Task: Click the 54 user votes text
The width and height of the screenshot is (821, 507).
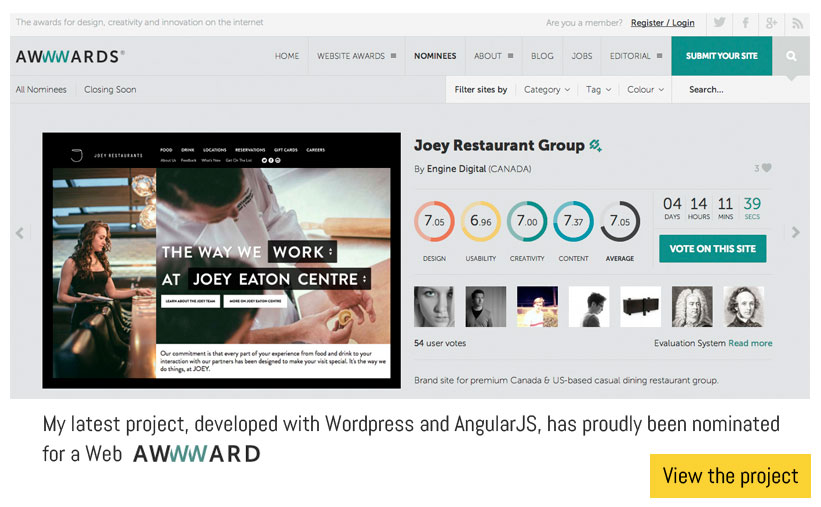Action: pos(440,343)
